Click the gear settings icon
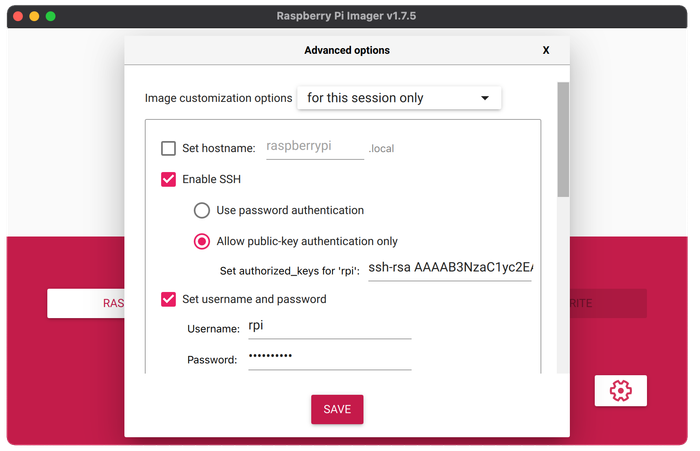Viewport: 700px width, 451px height. coord(620,390)
